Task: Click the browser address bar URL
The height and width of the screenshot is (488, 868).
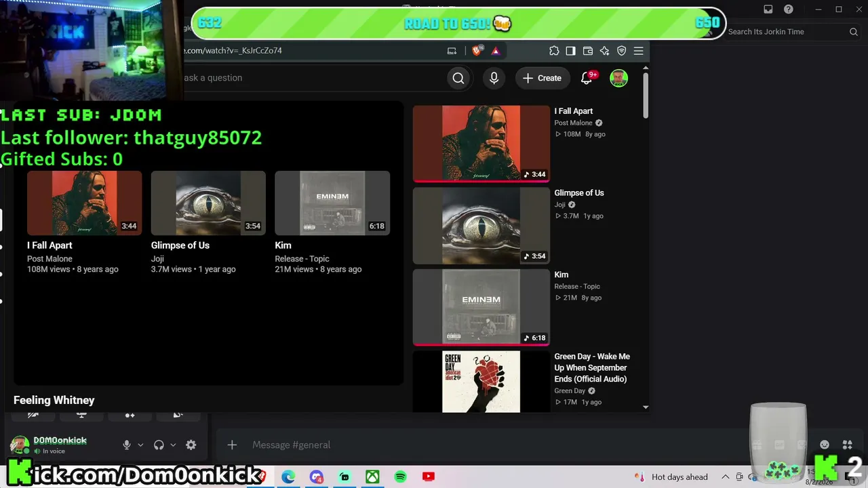Action: tap(232, 51)
